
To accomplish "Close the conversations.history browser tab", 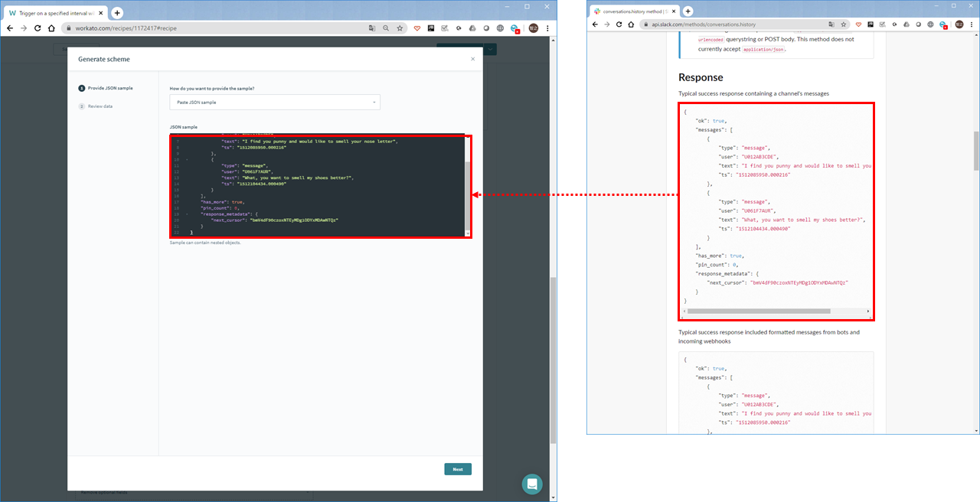I will point(675,11).
